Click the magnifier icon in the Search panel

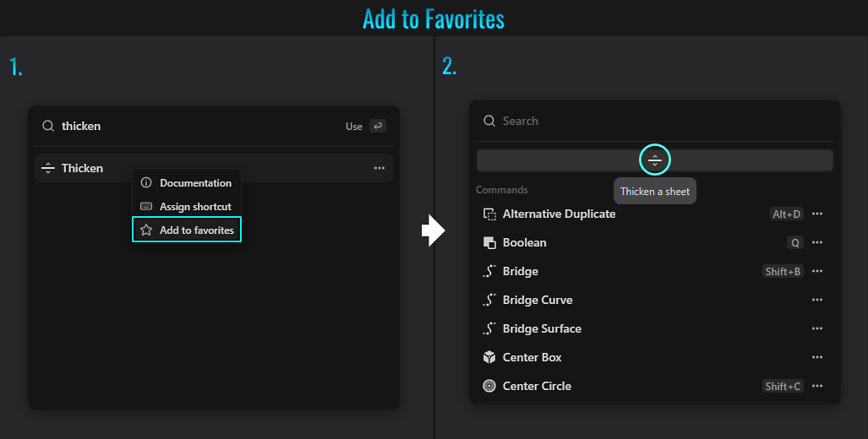(489, 121)
